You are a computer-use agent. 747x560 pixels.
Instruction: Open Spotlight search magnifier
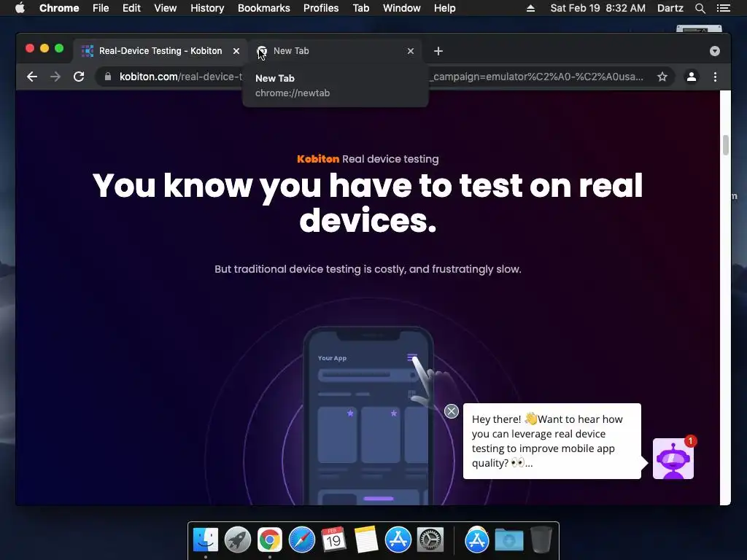click(x=700, y=8)
